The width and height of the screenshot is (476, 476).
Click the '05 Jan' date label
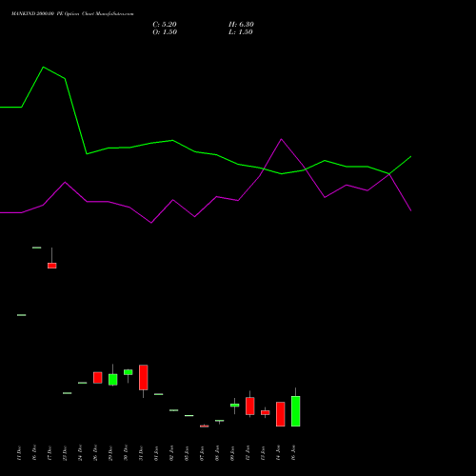(x=187, y=453)
